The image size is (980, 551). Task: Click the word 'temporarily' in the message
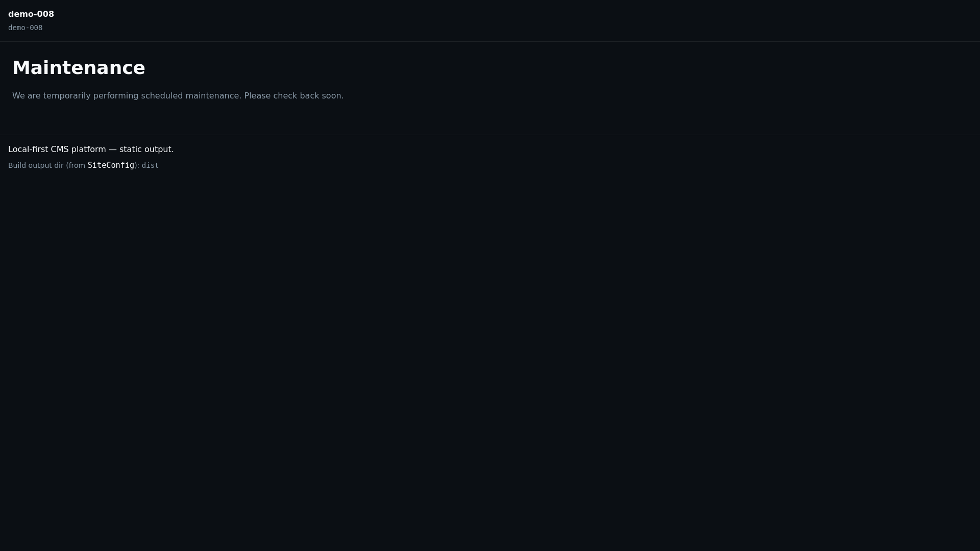[x=67, y=96]
